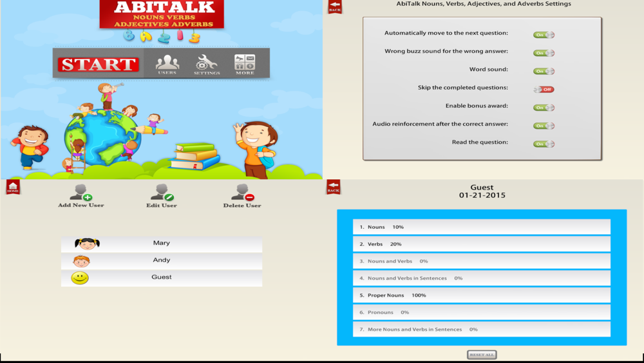This screenshot has width=644, height=363.
Task: Click the Edit User label
Action: (x=162, y=205)
